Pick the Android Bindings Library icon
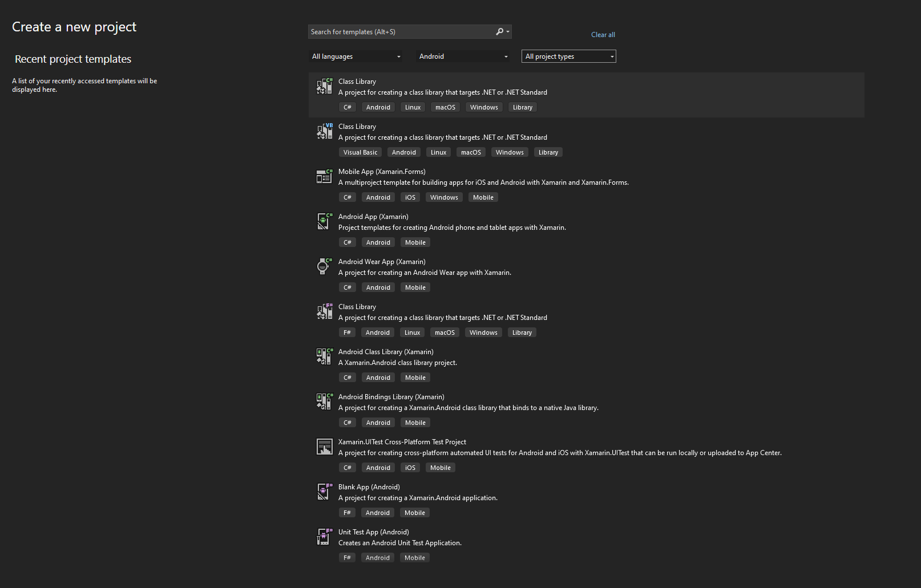 point(325,402)
